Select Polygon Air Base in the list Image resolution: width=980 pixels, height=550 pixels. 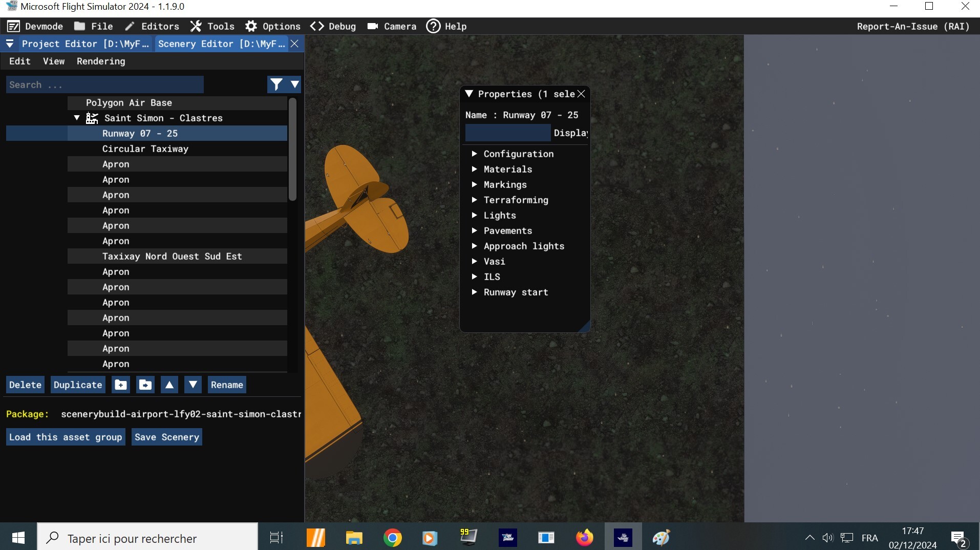pos(177,103)
